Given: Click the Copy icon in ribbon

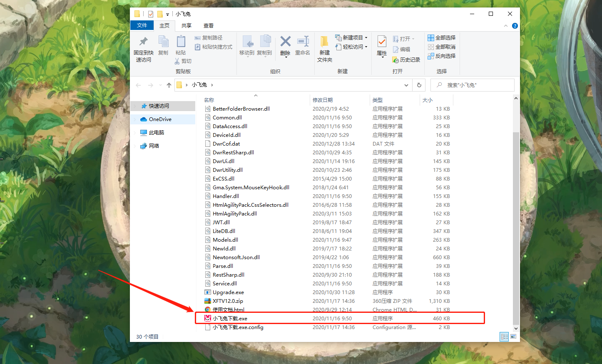Looking at the screenshot, I should pos(163,42).
